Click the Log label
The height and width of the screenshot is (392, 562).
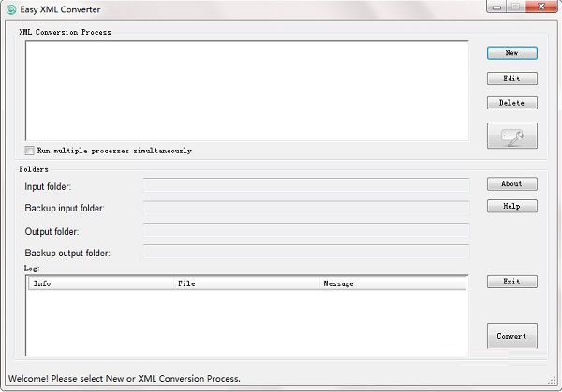coord(32,269)
